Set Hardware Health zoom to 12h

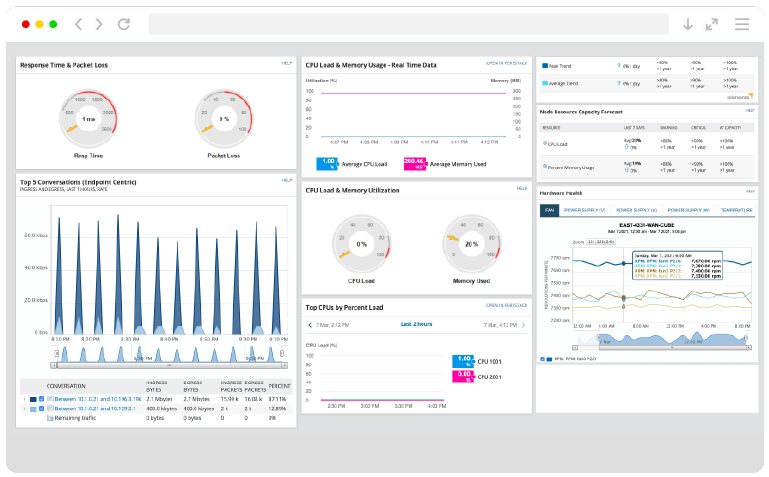pyautogui.click(x=599, y=242)
